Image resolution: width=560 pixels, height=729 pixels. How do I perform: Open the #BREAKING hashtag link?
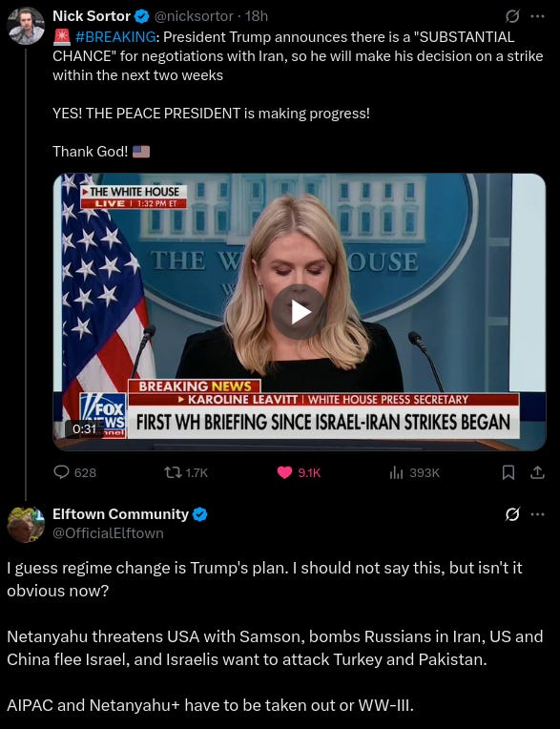tap(115, 36)
